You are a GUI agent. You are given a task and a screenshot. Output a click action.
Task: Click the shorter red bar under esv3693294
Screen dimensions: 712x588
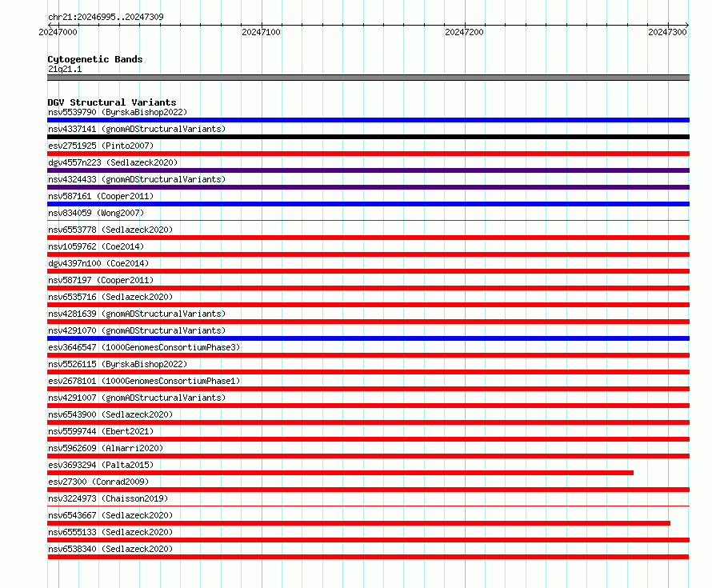click(x=341, y=473)
